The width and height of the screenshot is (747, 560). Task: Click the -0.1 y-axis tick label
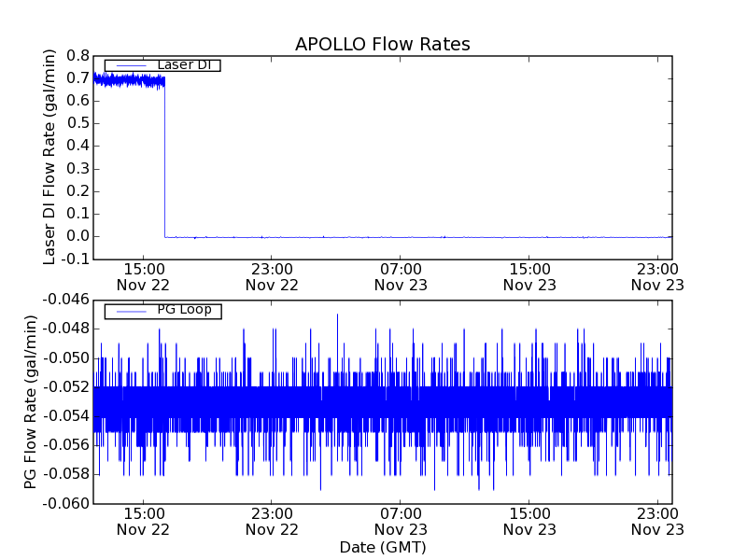point(77,259)
